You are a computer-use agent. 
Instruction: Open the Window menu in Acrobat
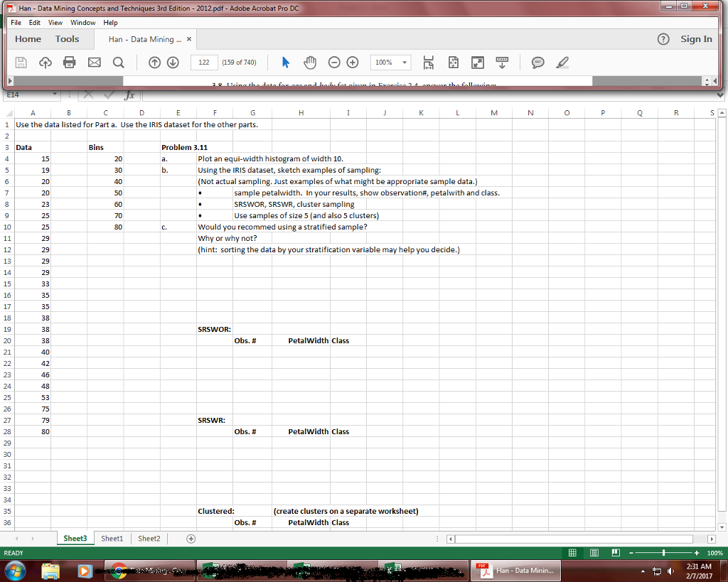[x=82, y=22]
